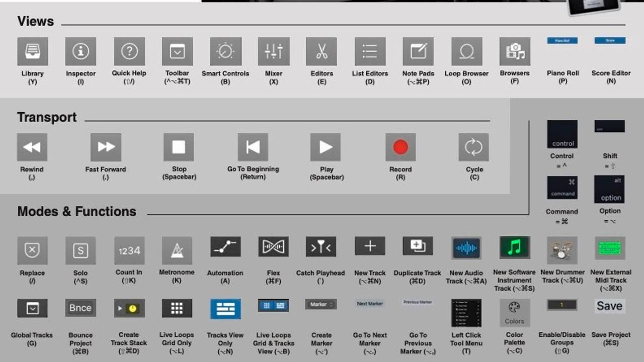Expand the Global Tracks icon
Screen dimensions: 644x362
click(x=32, y=308)
